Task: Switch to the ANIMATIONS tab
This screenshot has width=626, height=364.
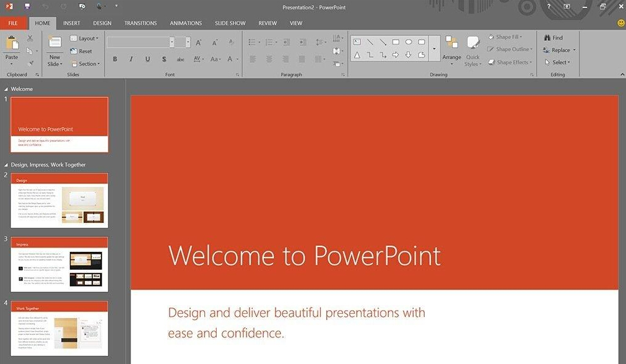Action: [x=186, y=23]
